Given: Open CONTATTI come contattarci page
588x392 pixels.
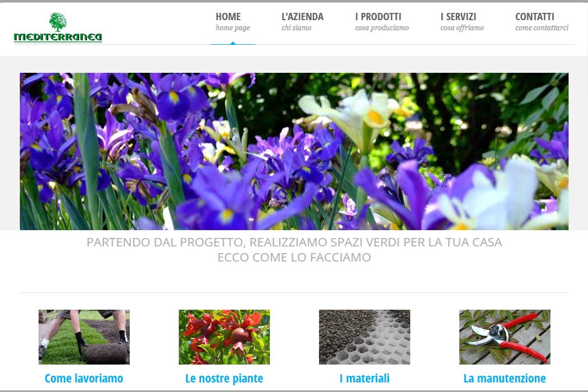Looking at the screenshot, I should 542,22.
